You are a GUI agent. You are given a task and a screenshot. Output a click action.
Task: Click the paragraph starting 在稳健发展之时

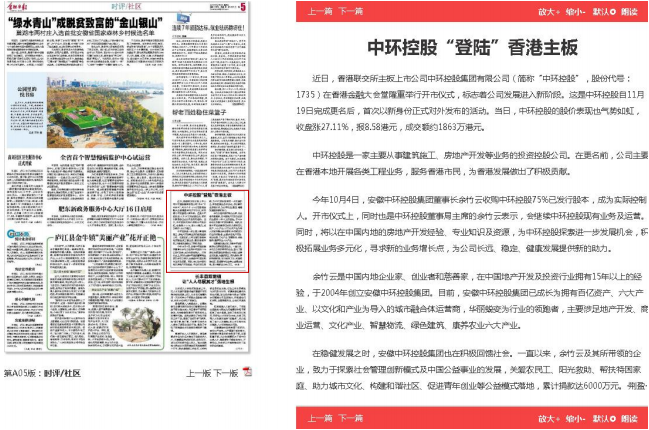click(471, 370)
